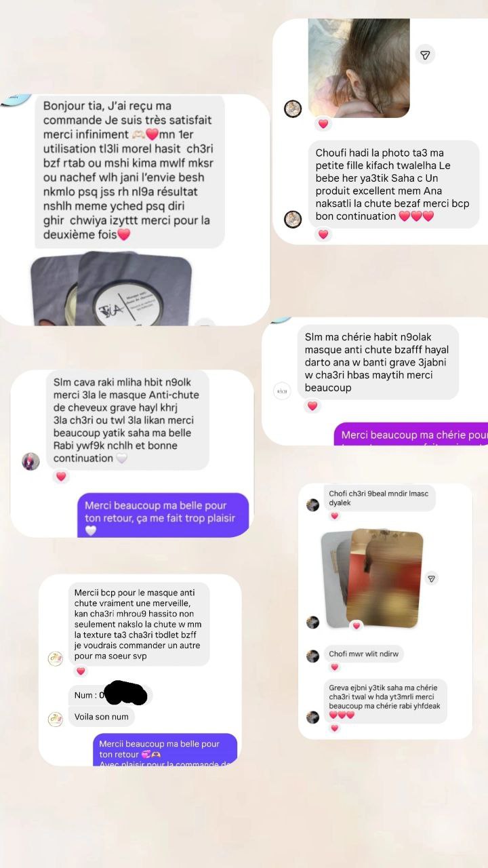Select the 'Bonjour tia, J'ai reçu ma commande' message
Screen dimensions: 488x868
coord(129,172)
